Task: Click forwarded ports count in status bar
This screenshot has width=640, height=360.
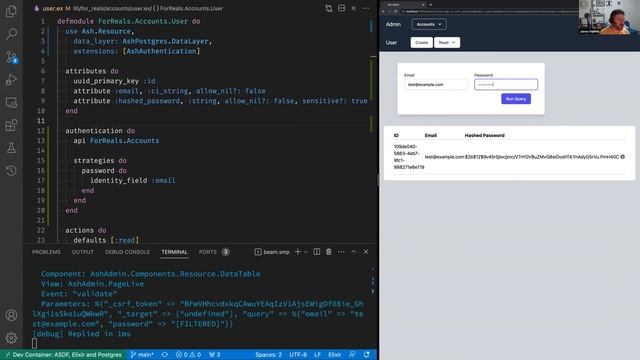Action: (x=215, y=355)
